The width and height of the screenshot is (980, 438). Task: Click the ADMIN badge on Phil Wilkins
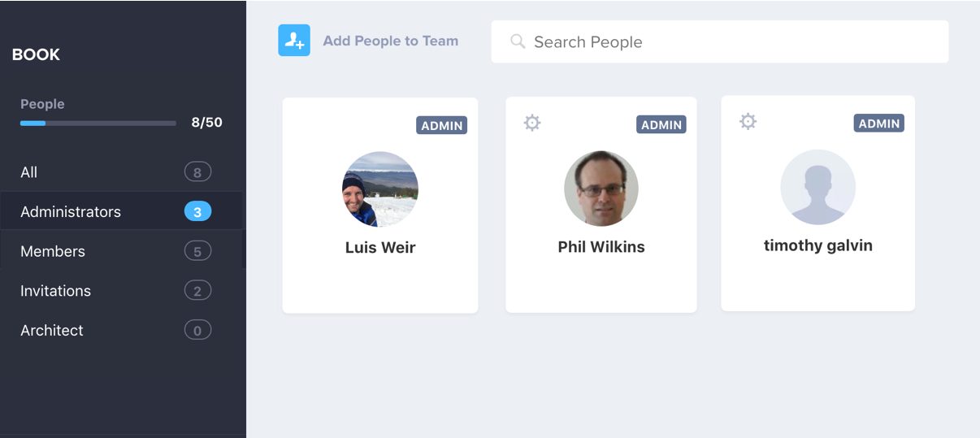pyautogui.click(x=661, y=124)
